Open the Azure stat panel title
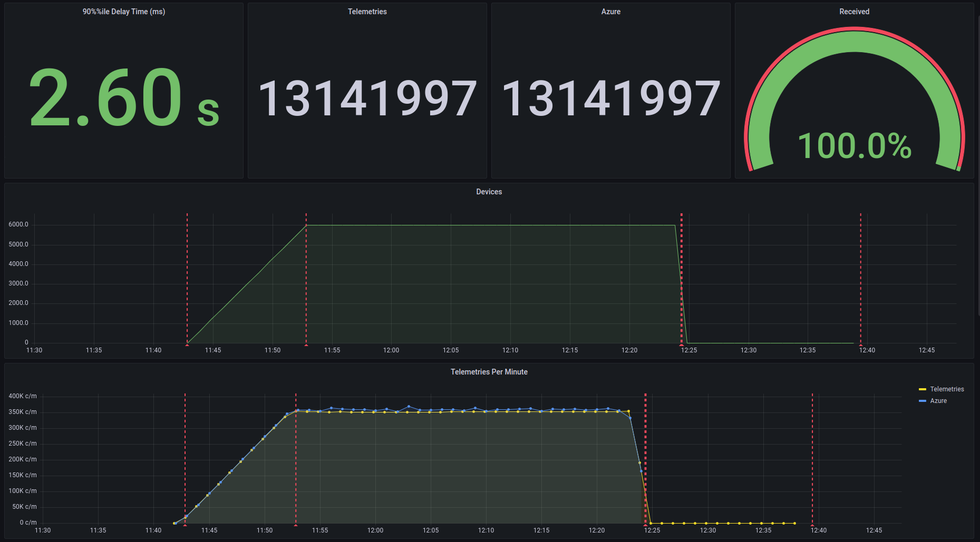The height and width of the screenshot is (542, 980). [611, 12]
